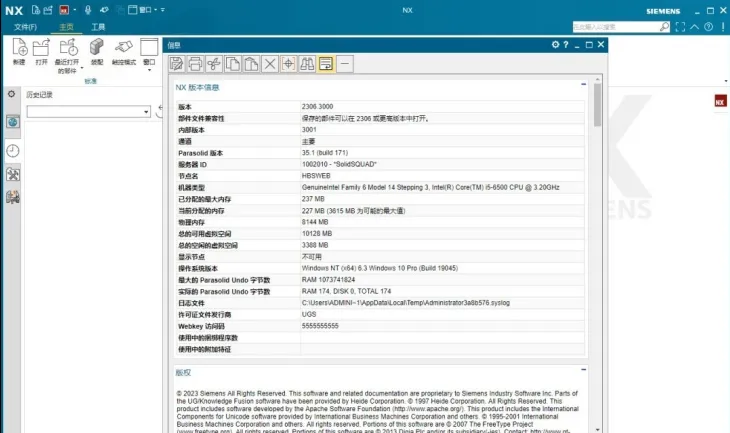
Task: Click the search magnifier icon
Action: click(x=664, y=27)
